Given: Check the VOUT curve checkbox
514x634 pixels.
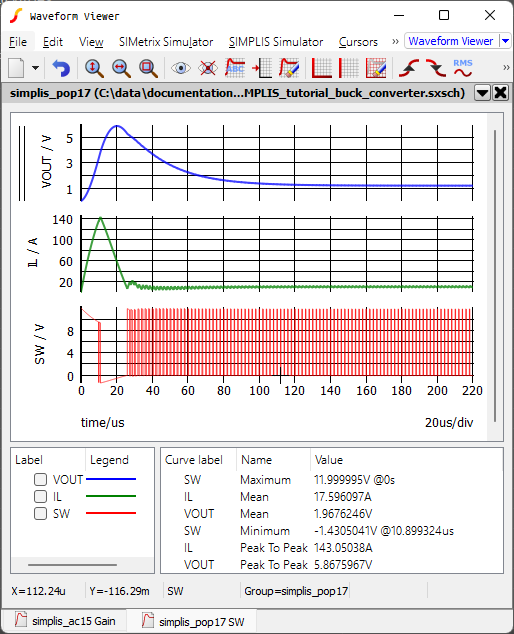Looking at the screenshot, I should click(x=40, y=480).
